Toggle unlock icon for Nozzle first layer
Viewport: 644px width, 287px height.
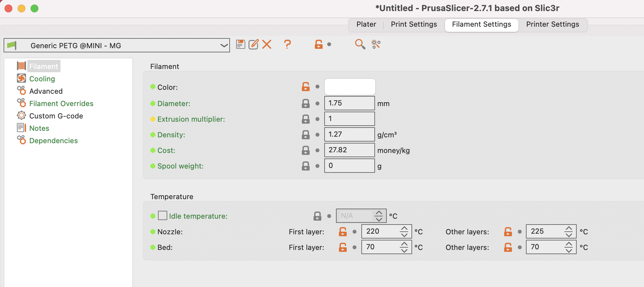pos(343,232)
